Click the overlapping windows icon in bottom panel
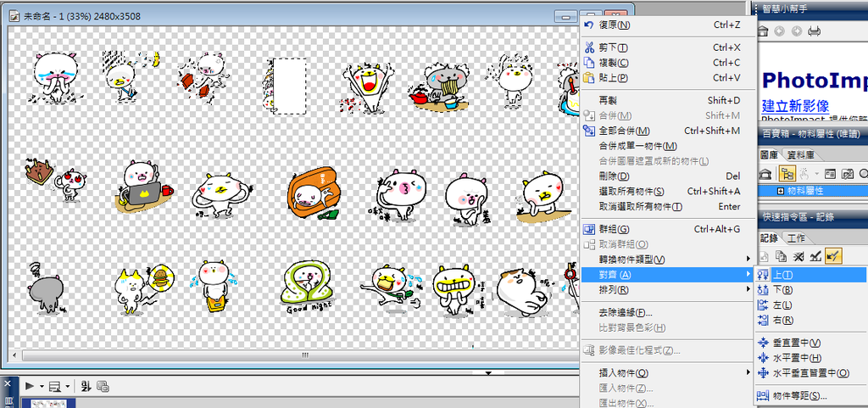 click(x=103, y=386)
